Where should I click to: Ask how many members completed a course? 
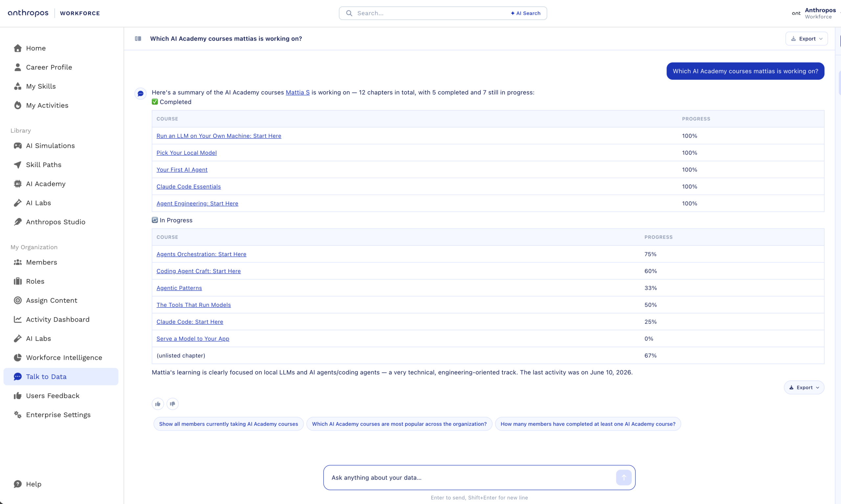[x=588, y=424]
